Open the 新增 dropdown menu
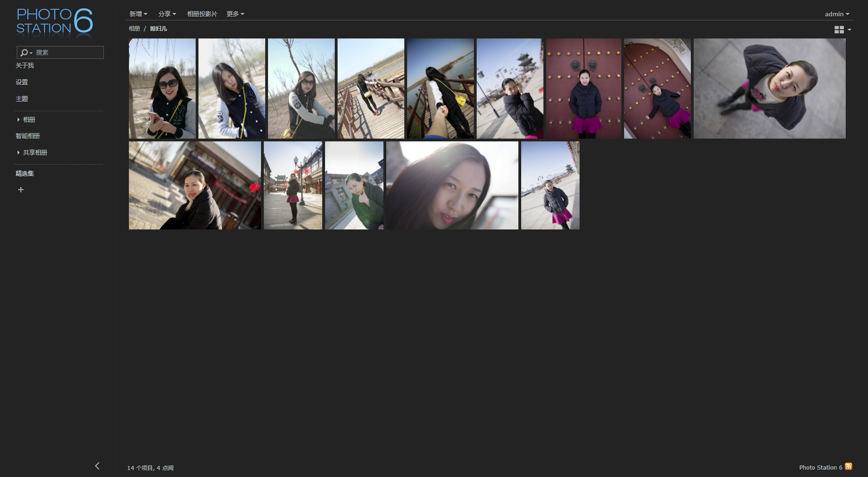Image resolution: width=868 pixels, height=477 pixels. click(x=138, y=14)
